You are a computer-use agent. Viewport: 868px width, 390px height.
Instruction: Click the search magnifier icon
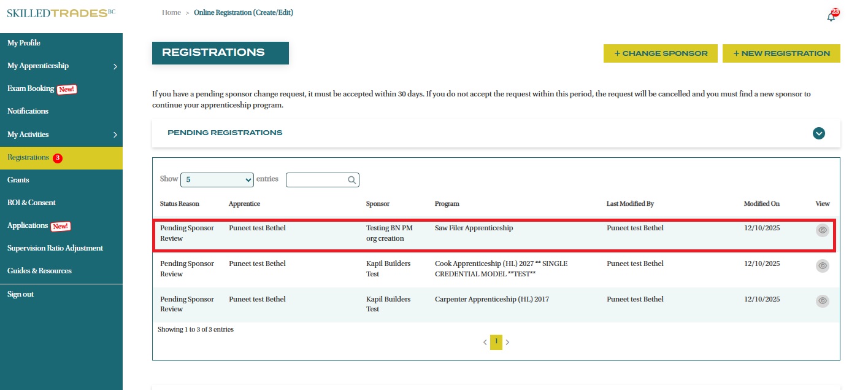coord(351,180)
